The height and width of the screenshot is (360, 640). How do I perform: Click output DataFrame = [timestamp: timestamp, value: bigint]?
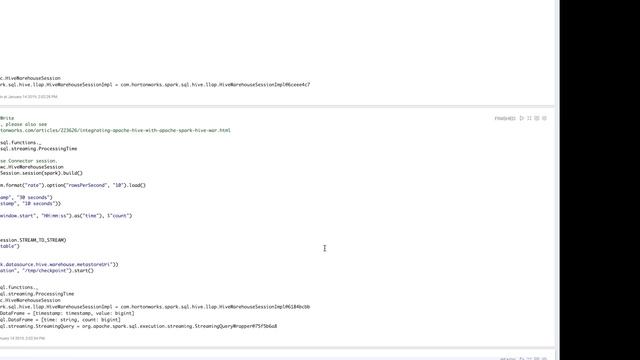(67, 313)
